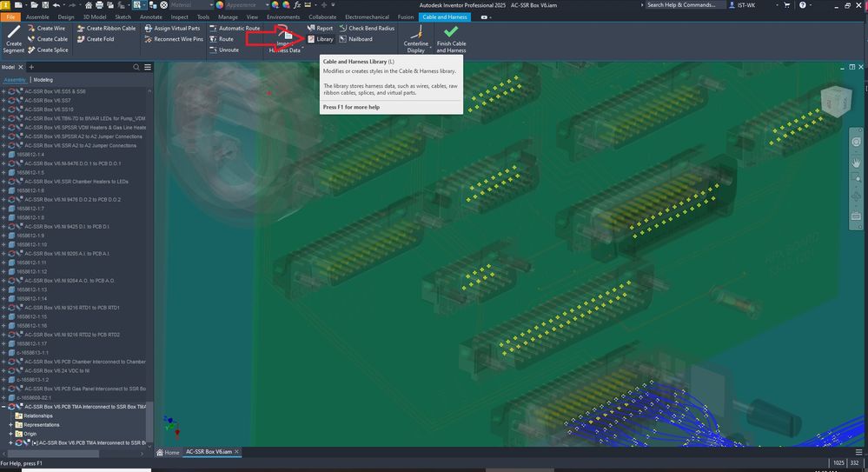Open the Environments ribbon tab

[283, 17]
